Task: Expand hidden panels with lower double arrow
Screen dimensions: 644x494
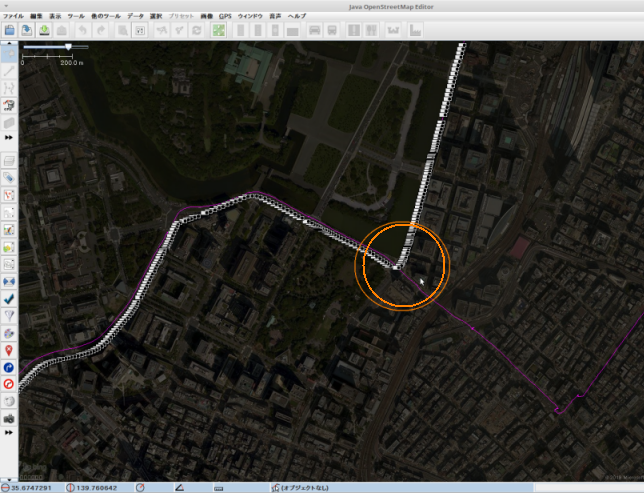Action: (9, 433)
